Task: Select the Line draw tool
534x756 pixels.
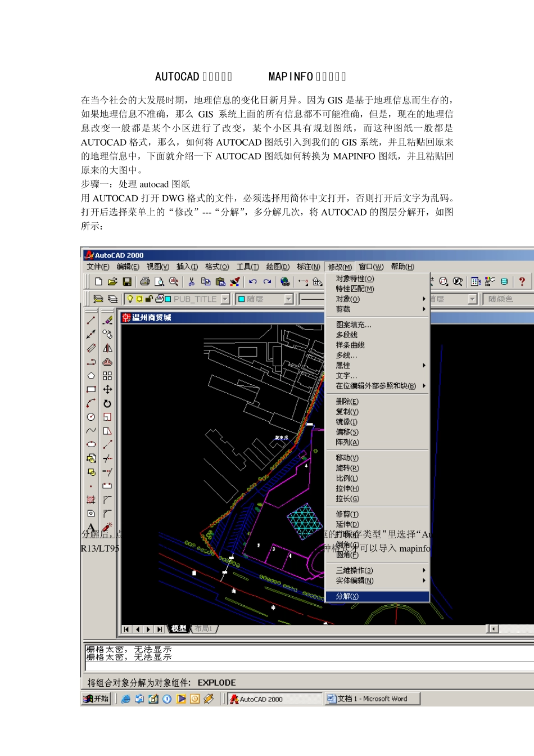Action: [x=91, y=320]
